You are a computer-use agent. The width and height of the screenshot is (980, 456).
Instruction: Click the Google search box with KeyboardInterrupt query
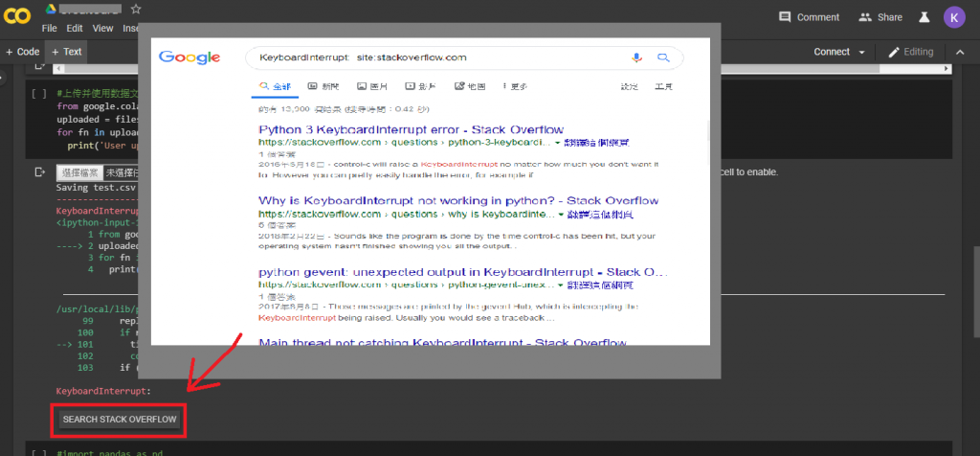coord(464,57)
